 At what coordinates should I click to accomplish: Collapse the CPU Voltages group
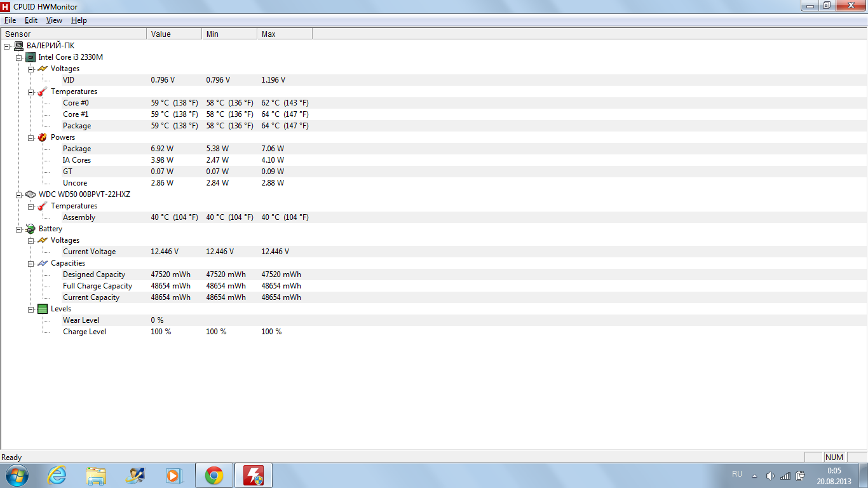tap(31, 69)
